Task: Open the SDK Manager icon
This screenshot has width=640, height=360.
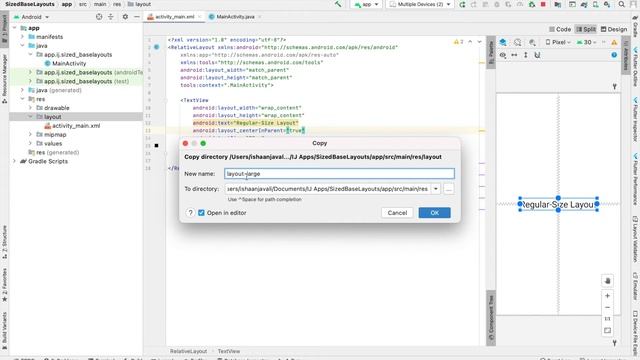Action: point(607,4)
